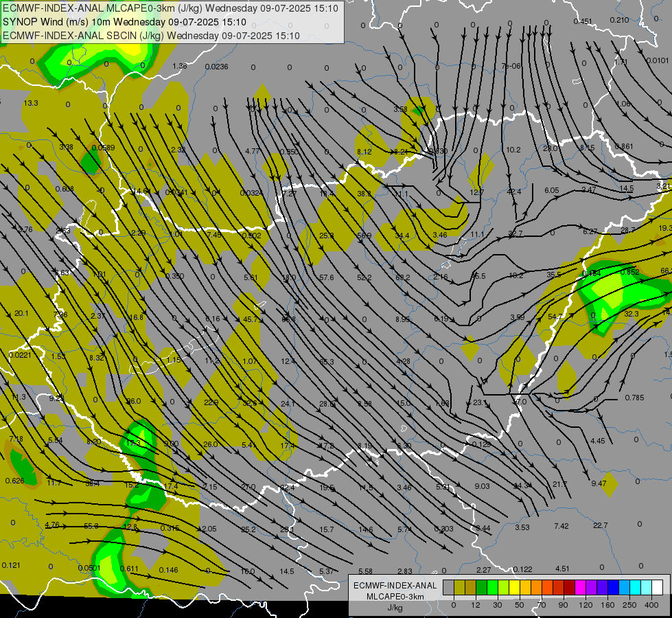Screen dimensions: 672x618
Task: Click the grid value 0.626
Action: click(x=14, y=481)
